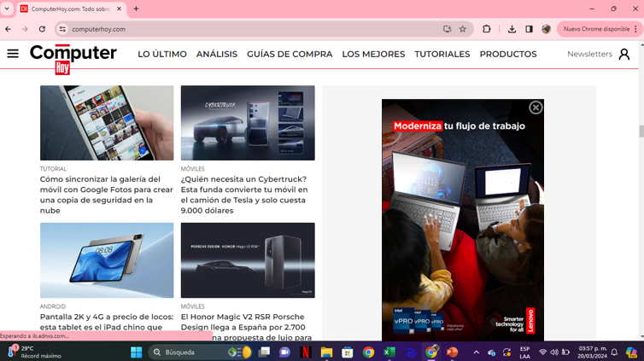Open TUTORIALES section

click(x=442, y=54)
